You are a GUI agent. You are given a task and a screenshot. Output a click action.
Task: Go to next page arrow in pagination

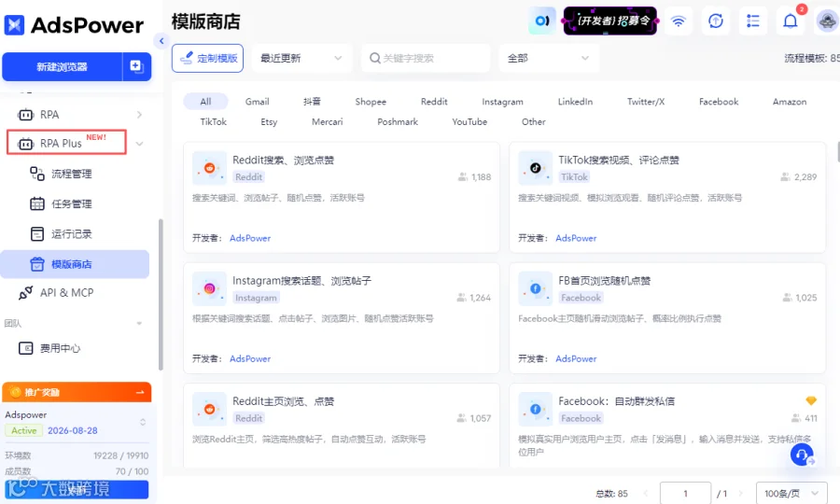[741, 494]
